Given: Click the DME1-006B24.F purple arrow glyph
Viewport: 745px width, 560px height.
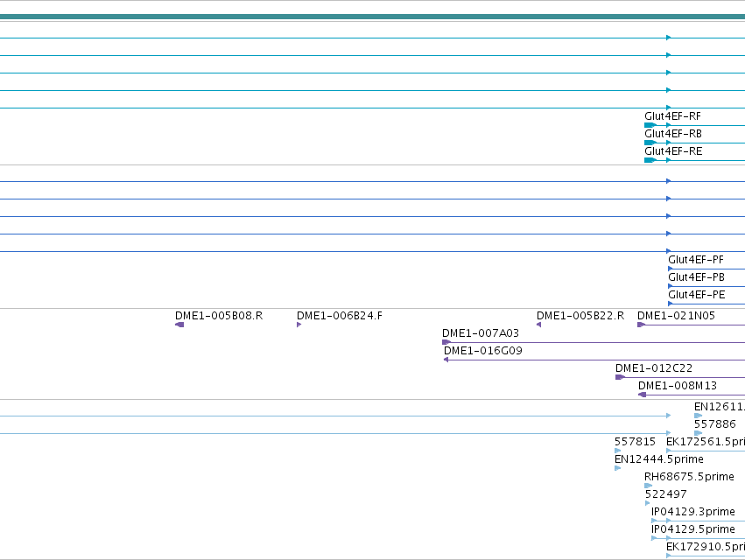Looking at the screenshot, I should click(x=299, y=325).
